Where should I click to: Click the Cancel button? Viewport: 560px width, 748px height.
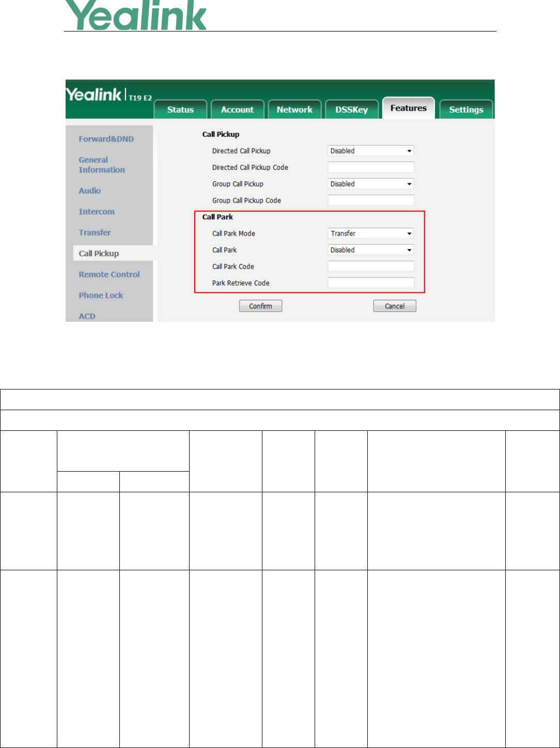pyautogui.click(x=395, y=306)
